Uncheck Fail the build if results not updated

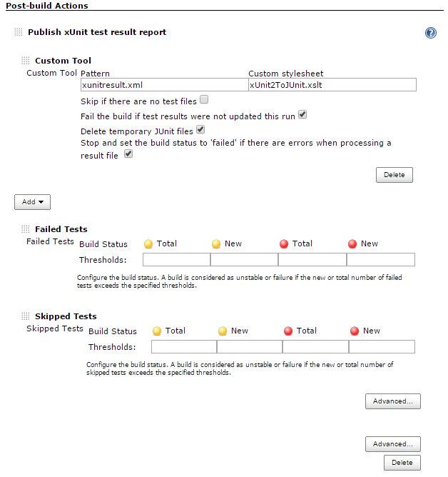[x=302, y=114]
